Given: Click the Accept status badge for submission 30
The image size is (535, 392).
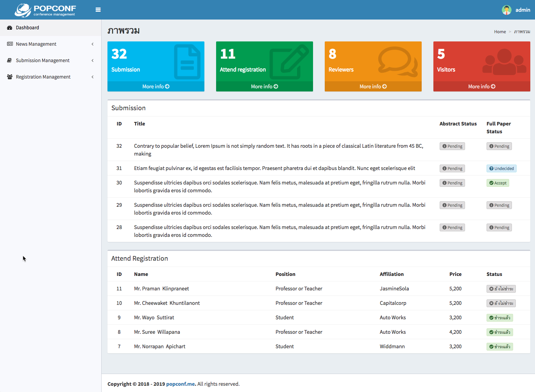Looking at the screenshot, I should (x=497, y=183).
